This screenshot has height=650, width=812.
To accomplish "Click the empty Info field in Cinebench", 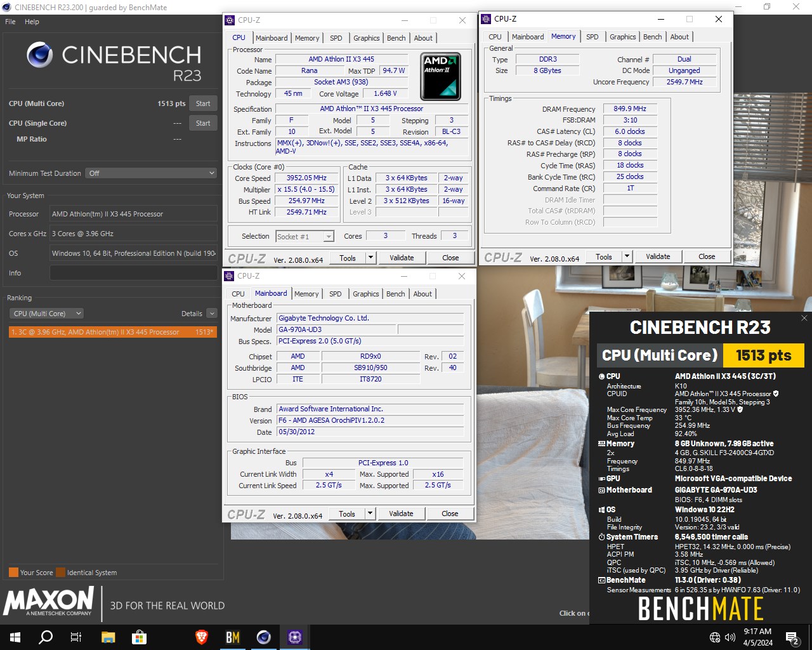I will pyautogui.click(x=133, y=273).
